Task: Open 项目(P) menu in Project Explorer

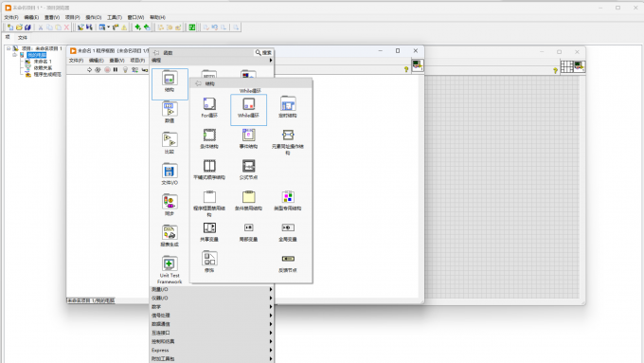Action: (x=72, y=17)
